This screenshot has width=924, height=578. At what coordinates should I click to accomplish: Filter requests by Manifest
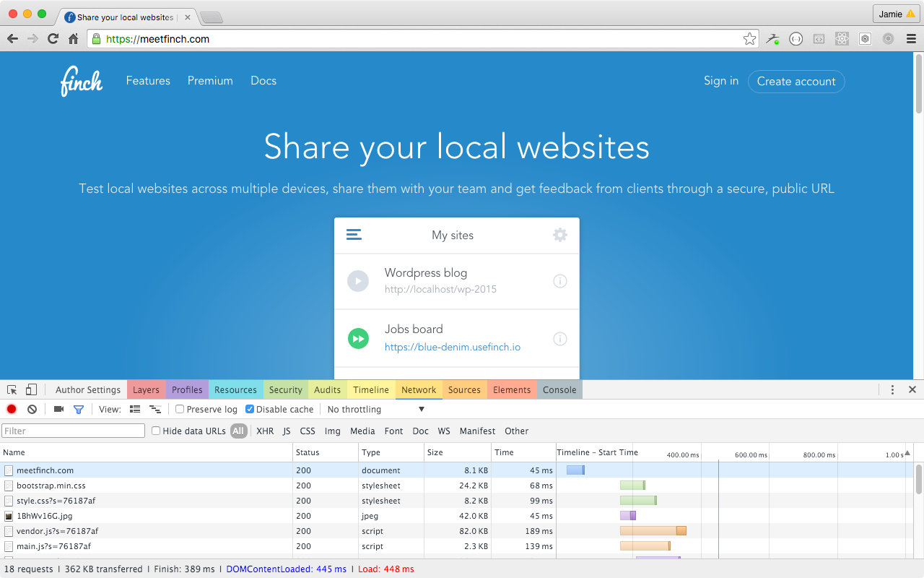pos(477,431)
